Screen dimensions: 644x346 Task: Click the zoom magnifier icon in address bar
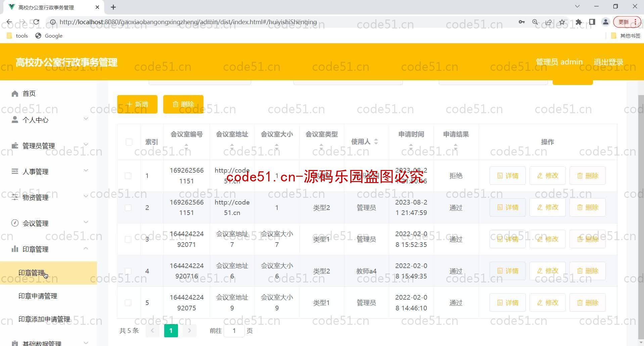coord(535,22)
